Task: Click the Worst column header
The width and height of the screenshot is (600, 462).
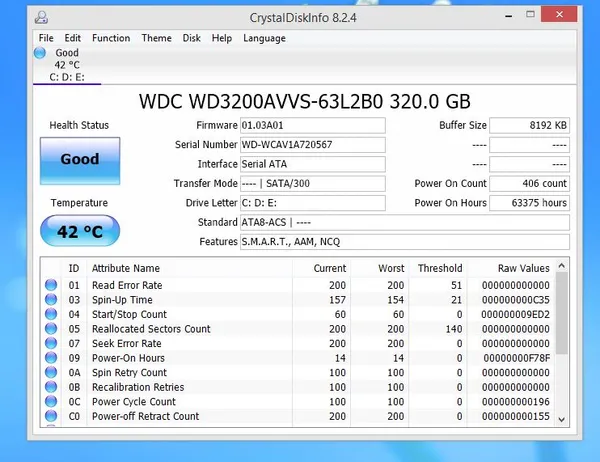Action: click(391, 268)
